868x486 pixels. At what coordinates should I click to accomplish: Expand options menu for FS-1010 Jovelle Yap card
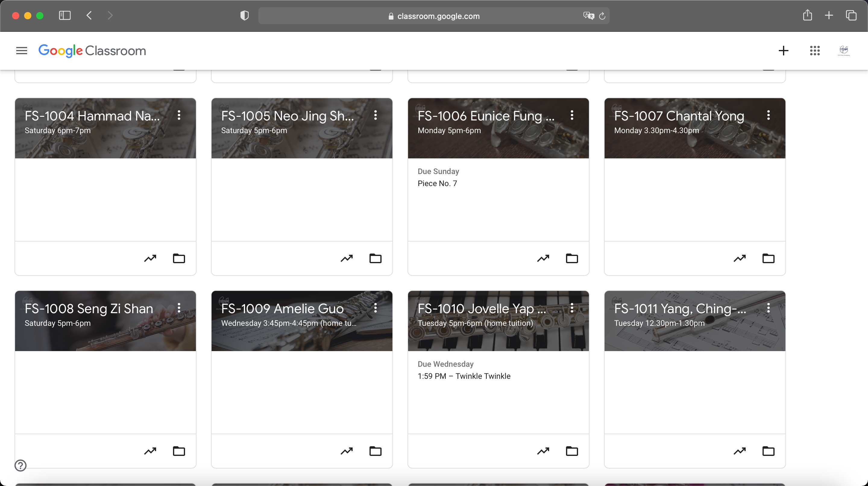[x=572, y=308]
